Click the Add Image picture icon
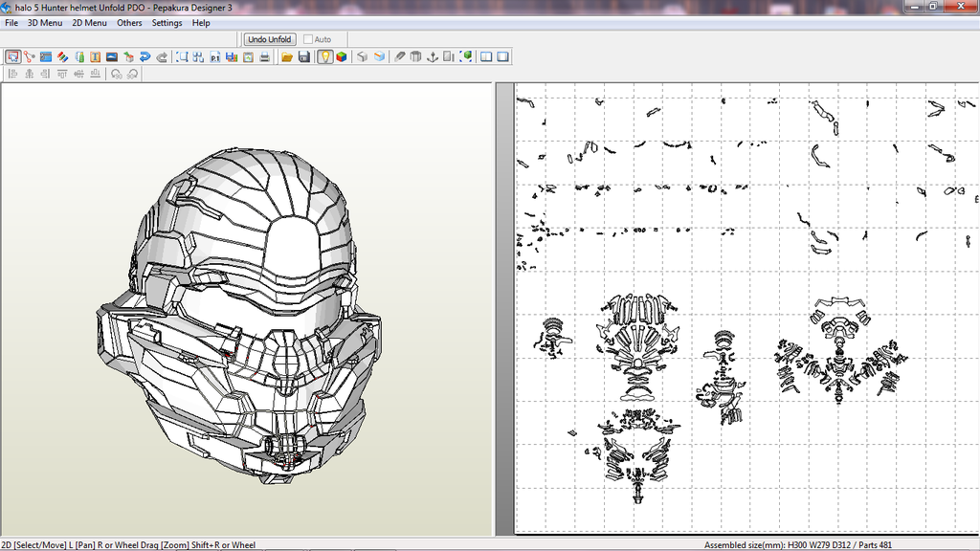Screen dimensions: 980x551 (112, 56)
